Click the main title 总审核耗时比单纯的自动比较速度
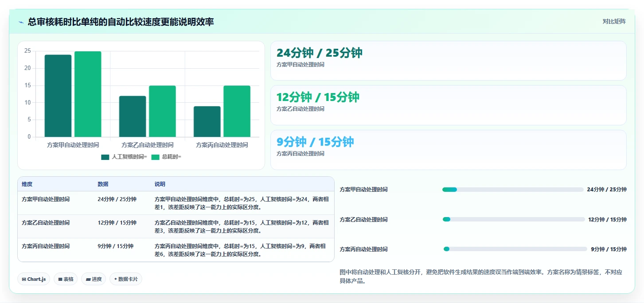The width and height of the screenshot is (644, 303). click(x=121, y=22)
